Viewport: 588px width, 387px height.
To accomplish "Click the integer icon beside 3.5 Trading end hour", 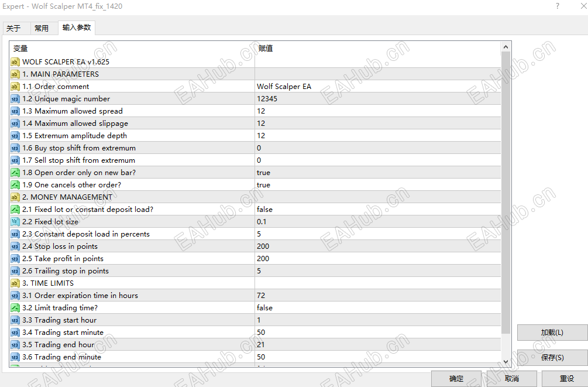I will coord(15,345).
